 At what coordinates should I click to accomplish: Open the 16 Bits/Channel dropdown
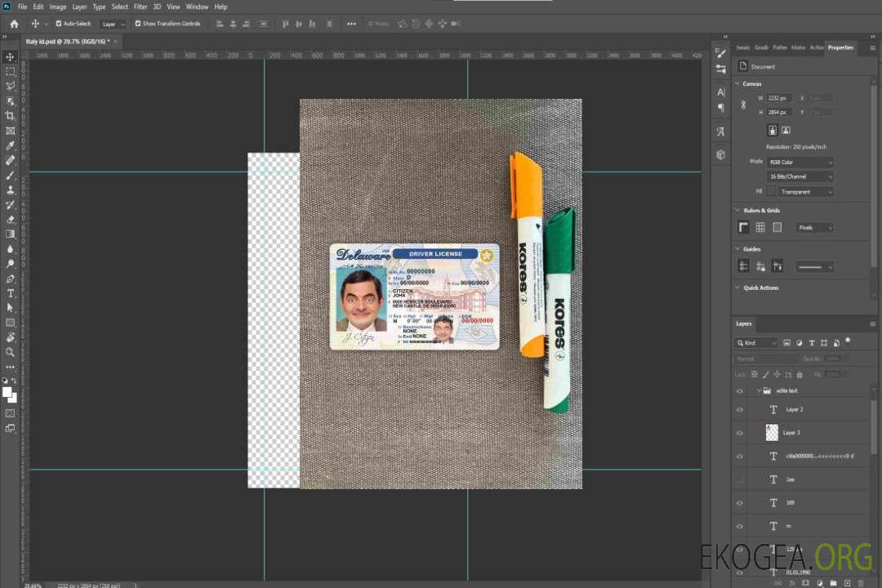[800, 176]
